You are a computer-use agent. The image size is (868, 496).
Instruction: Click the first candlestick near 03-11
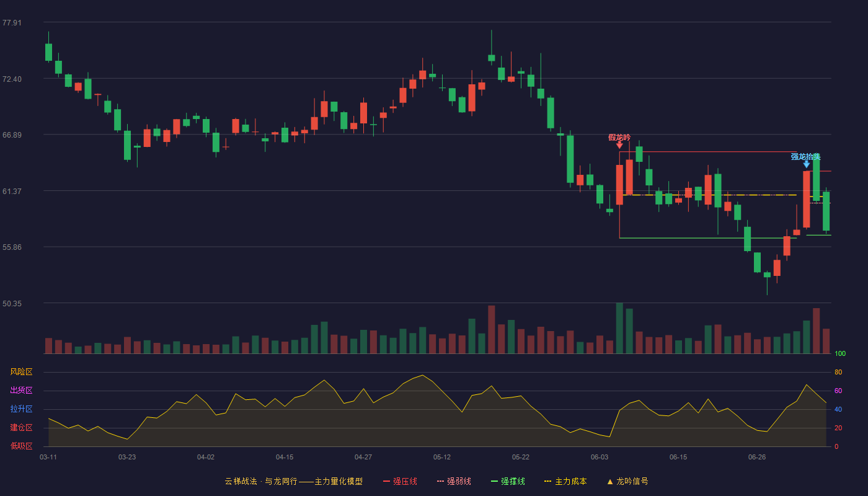(48, 52)
